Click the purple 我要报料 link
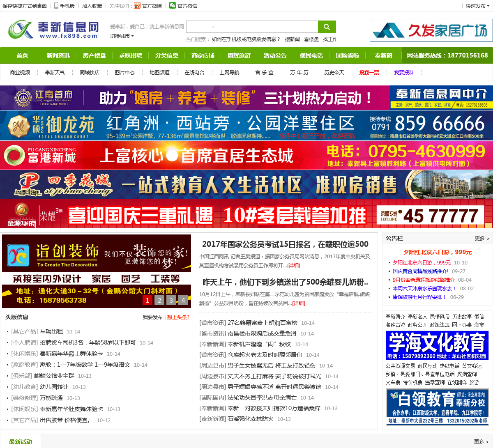 [404, 72]
